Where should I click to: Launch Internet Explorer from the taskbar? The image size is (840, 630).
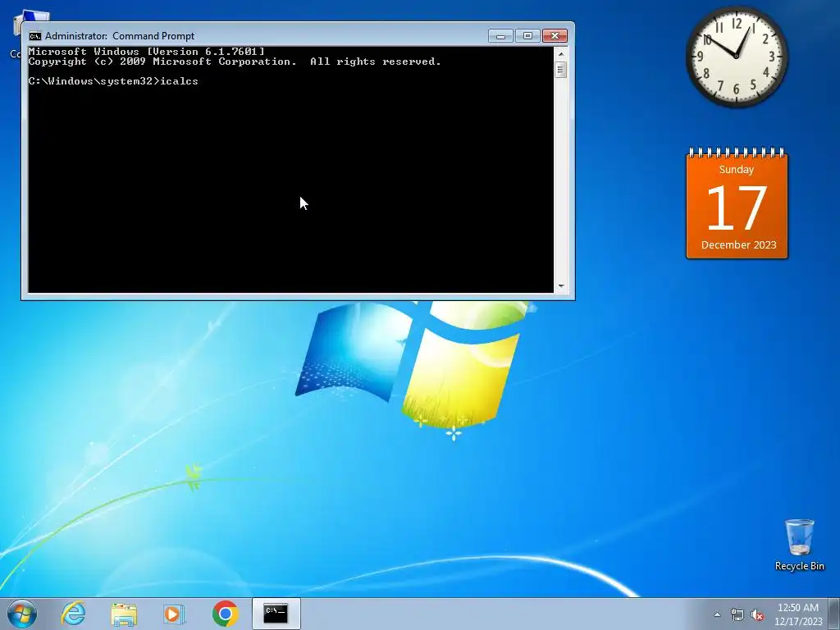[x=73, y=614]
